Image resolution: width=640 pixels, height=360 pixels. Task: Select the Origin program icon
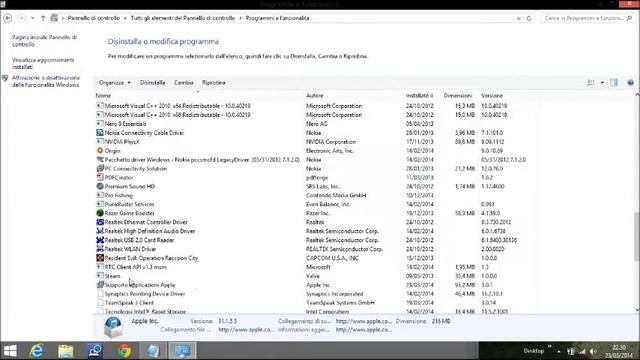(x=100, y=151)
